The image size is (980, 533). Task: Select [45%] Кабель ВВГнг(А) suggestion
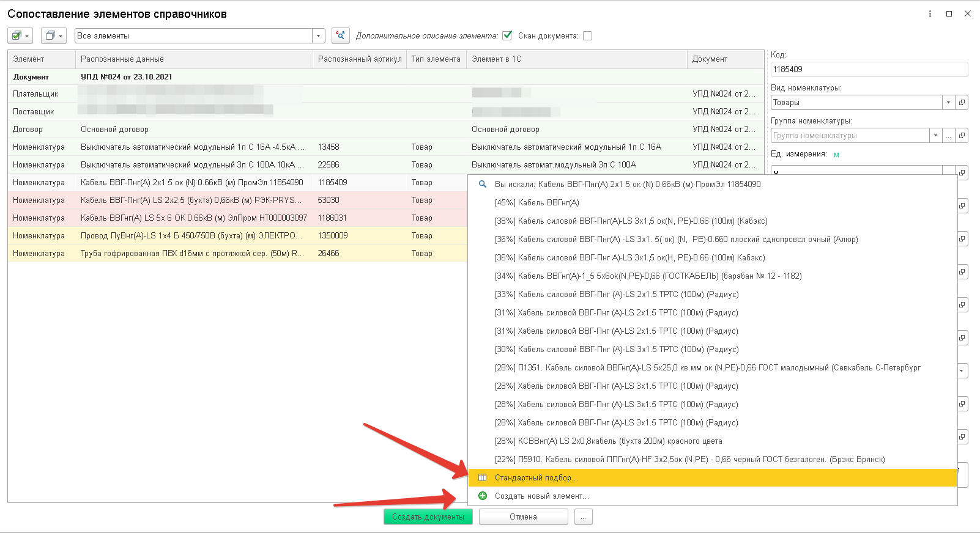click(x=712, y=202)
